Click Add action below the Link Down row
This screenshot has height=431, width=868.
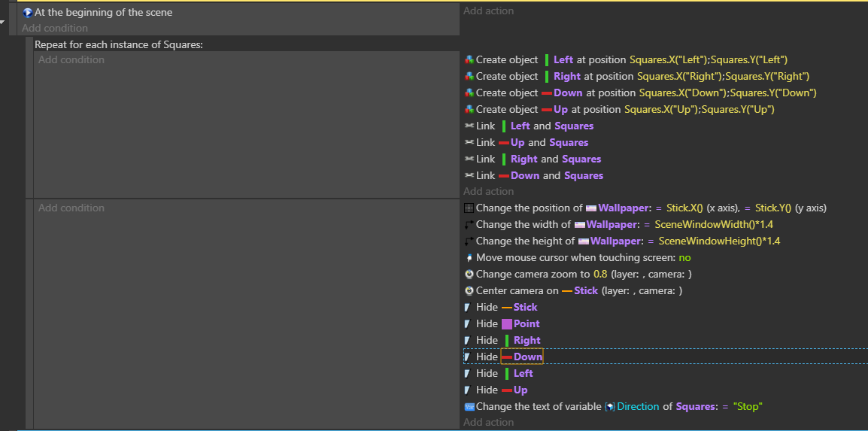coord(488,192)
